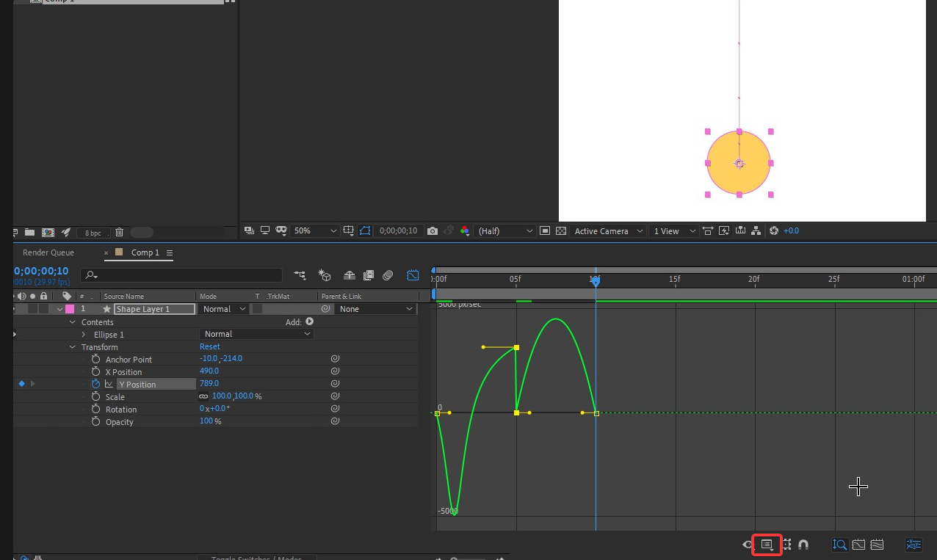
Task: Open graph type and options icon
Action: (767, 545)
